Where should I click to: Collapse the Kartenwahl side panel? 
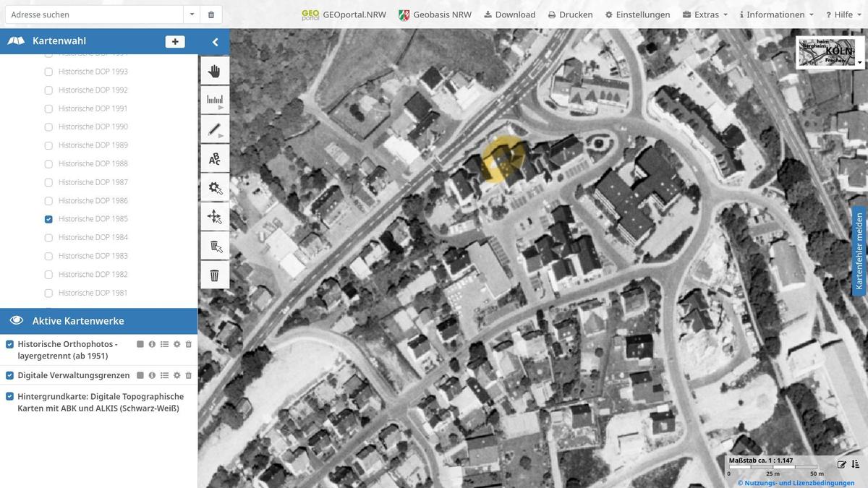pos(215,42)
